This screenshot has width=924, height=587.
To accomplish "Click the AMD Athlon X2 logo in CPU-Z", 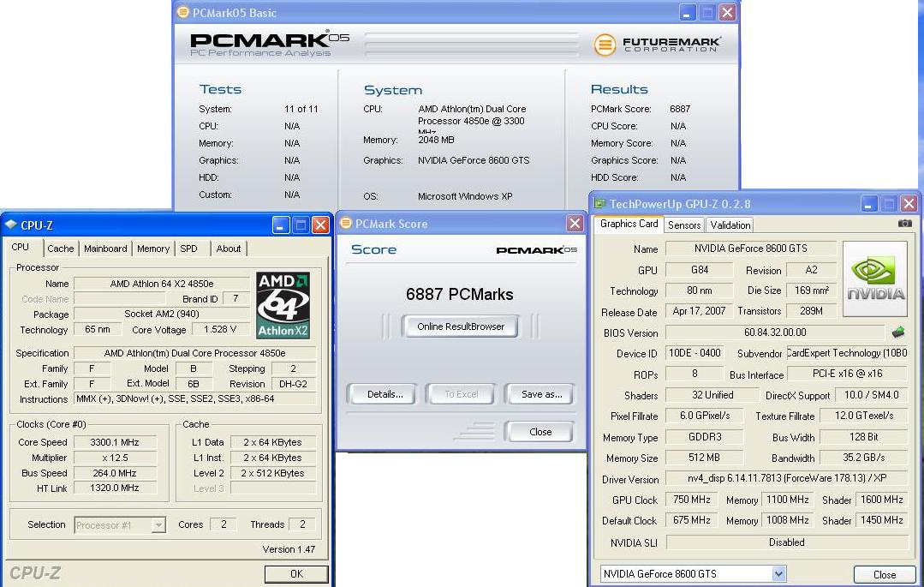I will 283,305.
